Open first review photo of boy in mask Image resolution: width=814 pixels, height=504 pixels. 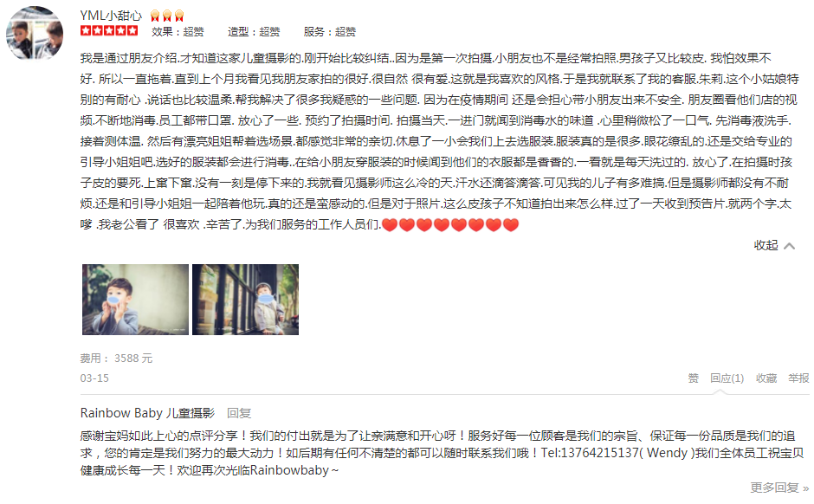point(135,300)
